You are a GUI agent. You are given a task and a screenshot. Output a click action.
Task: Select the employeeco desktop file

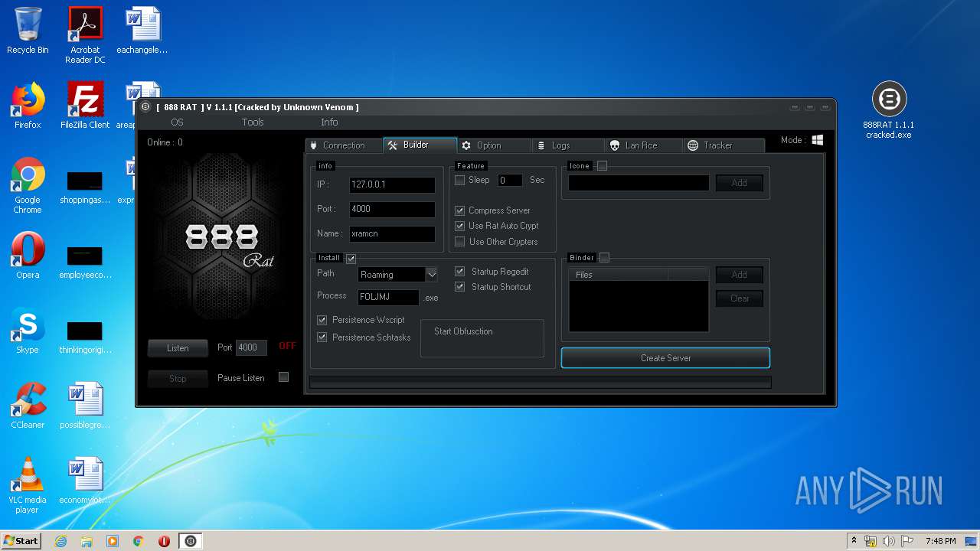[x=85, y=262]
